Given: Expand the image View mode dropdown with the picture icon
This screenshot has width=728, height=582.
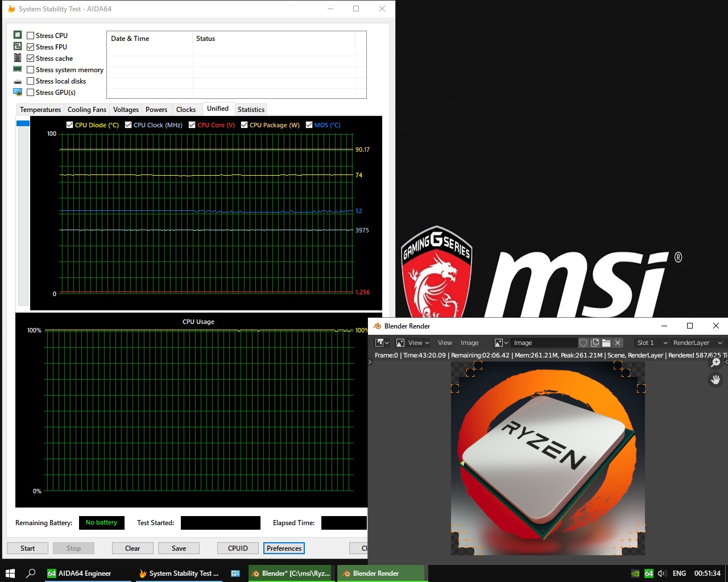Looking at the screenshot, I should click(412, 343).
